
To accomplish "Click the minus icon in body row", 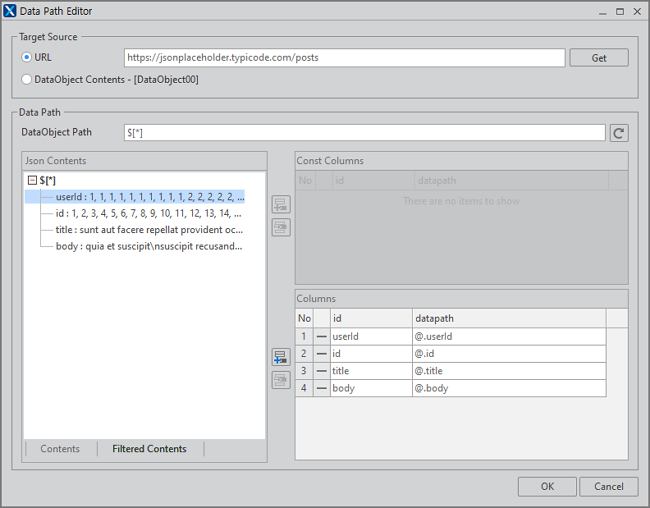I will pos(321,388).
